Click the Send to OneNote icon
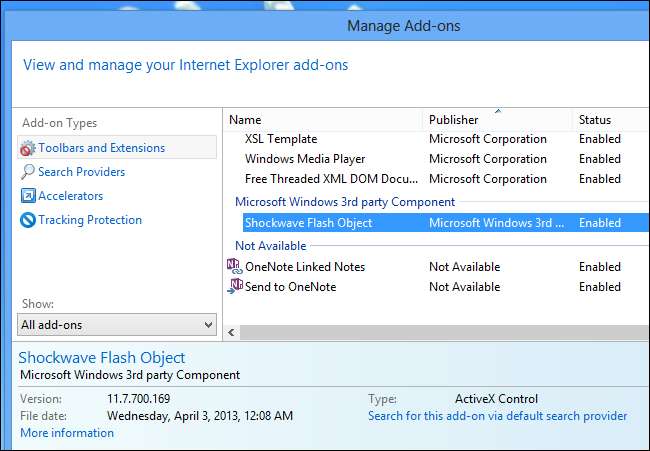Viewport: 650px width, 451px height. pyautogui.click(x=235, y=287)
